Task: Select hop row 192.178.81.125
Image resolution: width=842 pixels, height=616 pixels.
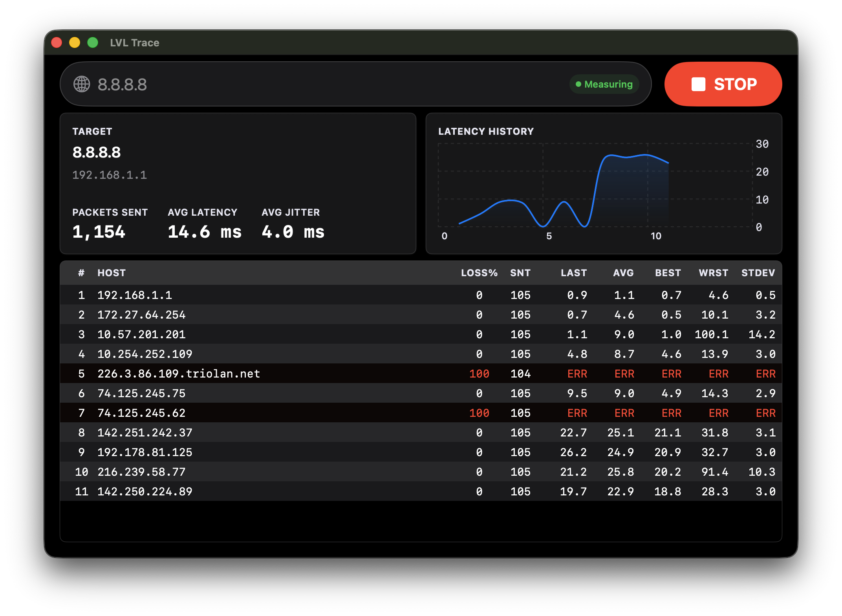Action: click(x=421, y=452)
